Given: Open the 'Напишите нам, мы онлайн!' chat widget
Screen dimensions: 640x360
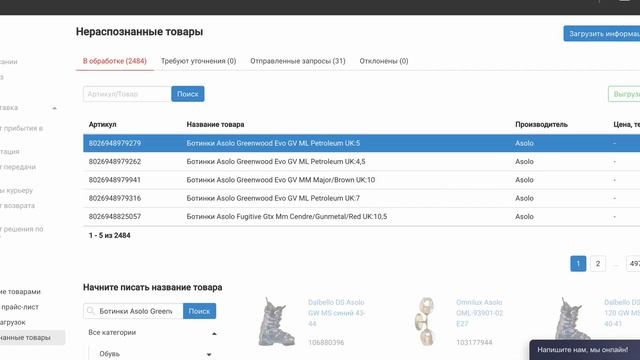Looking at the screenshot, I should (584, 350).
